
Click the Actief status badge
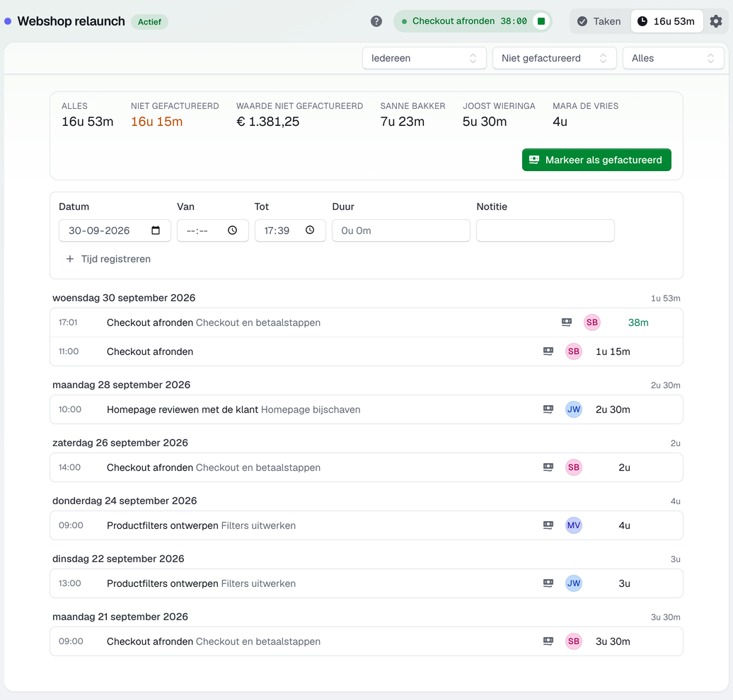pos(149,22)
